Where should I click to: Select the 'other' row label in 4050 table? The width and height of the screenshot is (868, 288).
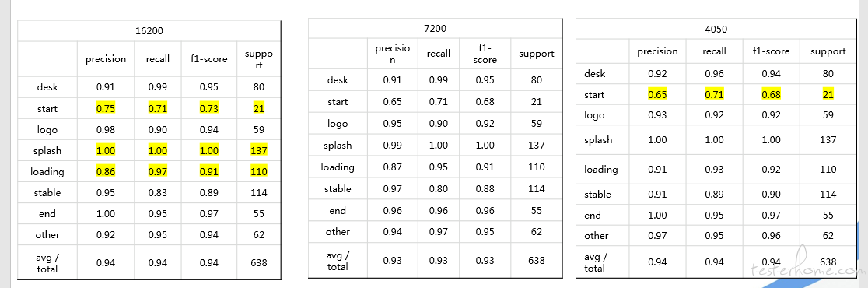click(x=597, y=236)
